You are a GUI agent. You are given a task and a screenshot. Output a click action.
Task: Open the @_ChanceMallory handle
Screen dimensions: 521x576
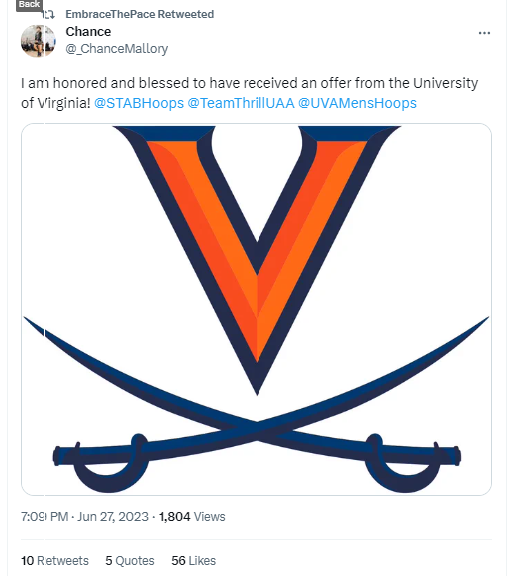click(116, 48)
